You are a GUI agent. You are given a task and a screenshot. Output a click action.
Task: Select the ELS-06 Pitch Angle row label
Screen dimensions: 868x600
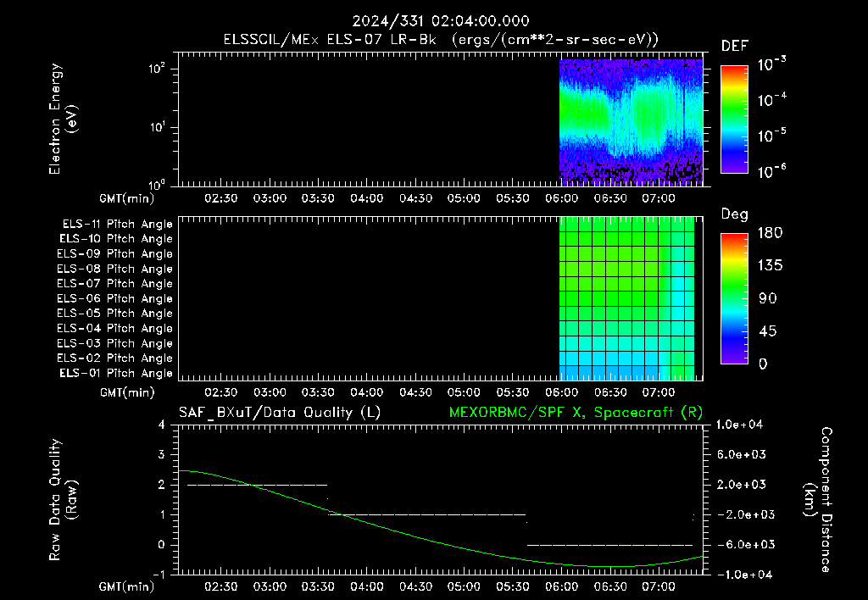click(114, 299)
